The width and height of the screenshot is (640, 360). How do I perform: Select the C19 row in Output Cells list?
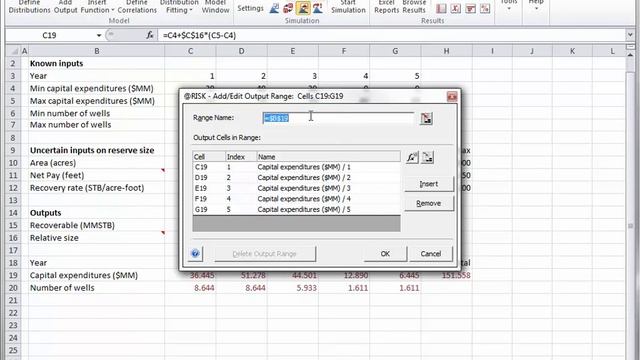(296, 167)
